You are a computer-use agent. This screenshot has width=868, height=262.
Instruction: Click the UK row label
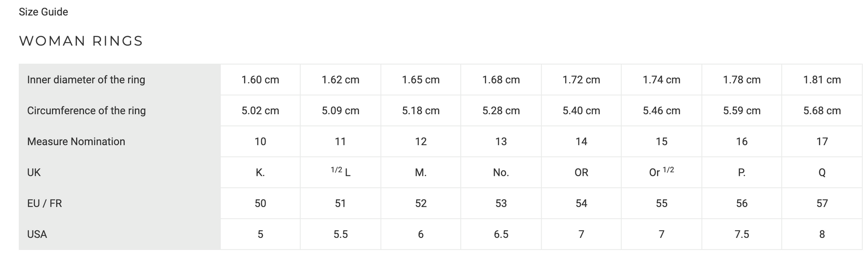click(x=34, y=172)
